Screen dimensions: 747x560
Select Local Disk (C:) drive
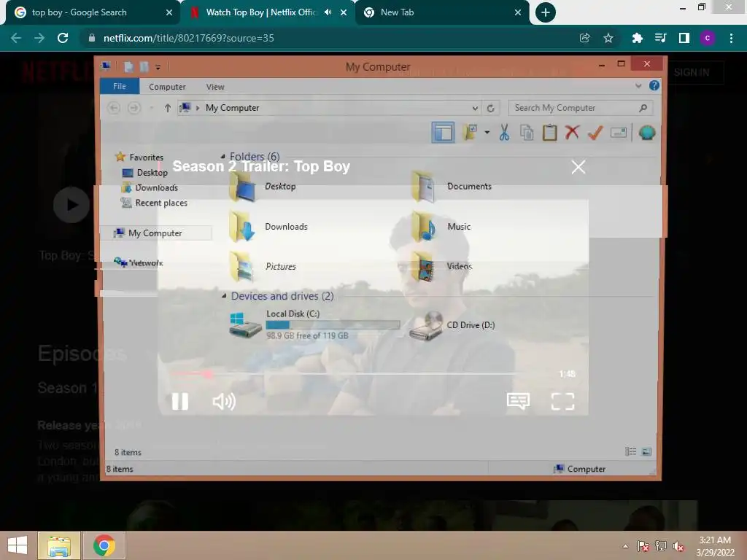(314, 324)
